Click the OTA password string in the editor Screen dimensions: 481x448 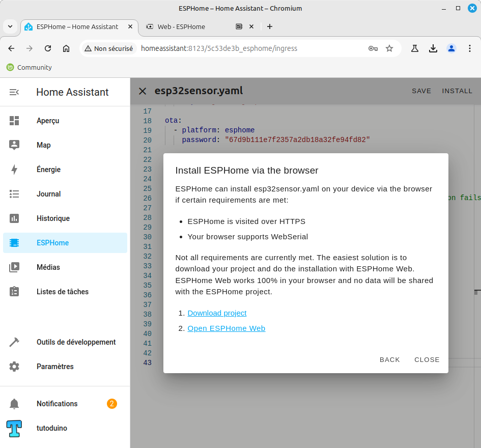(297, 140)
